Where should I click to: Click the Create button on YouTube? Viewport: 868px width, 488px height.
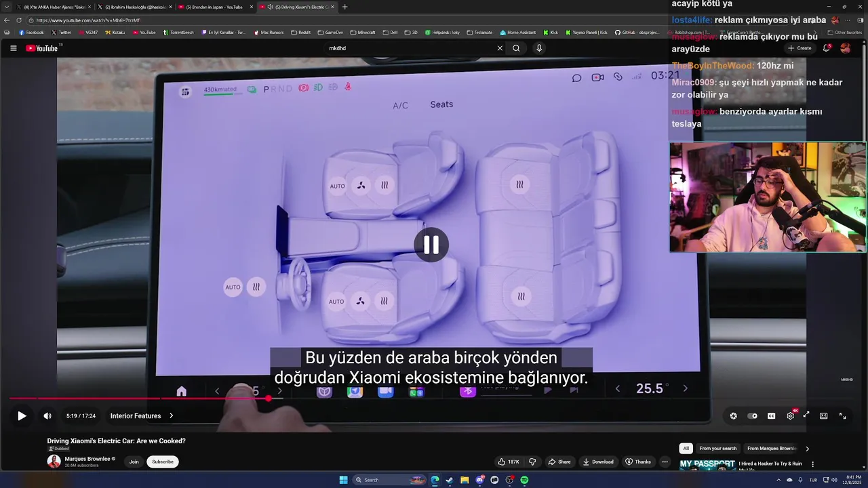pyautogui.click(x=800, y=48)
